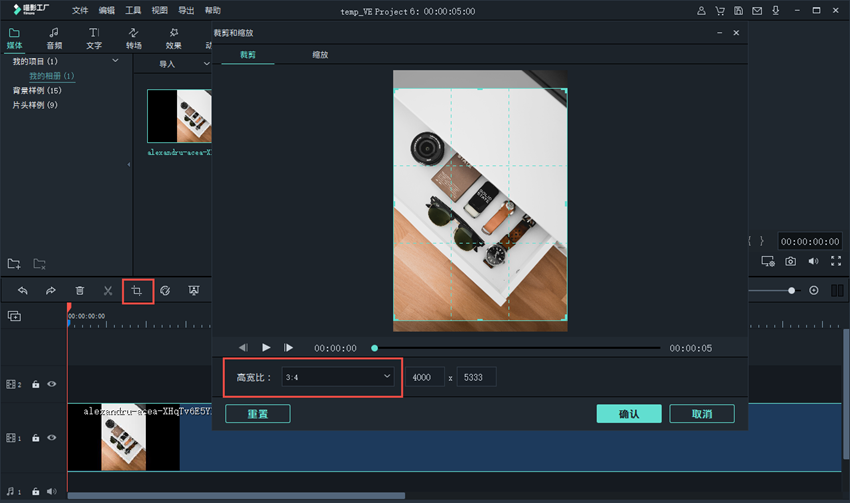Switch to the 缩放 tab in crop dialog
Image resolution: width=850 pixels, height=503 pixels.
pyautogui.click(x=320, y=55)
